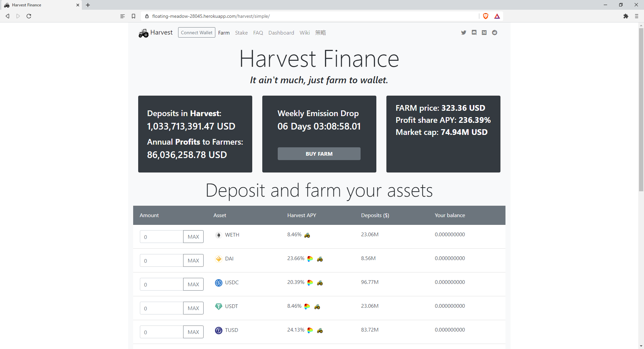Click the USDC asset icon
Viewport: 644px width, 349px height.
[x=219, y=283]
